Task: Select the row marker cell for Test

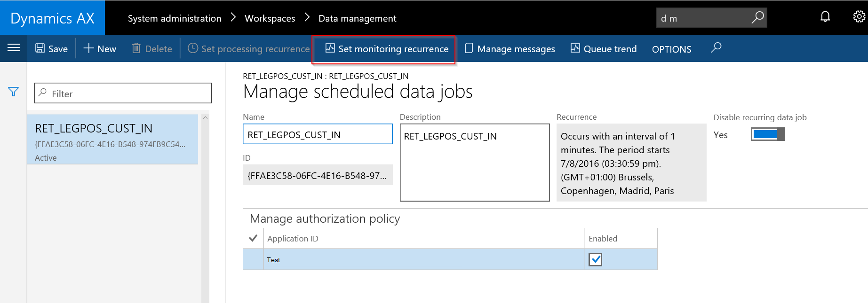Action: point(253,259)
